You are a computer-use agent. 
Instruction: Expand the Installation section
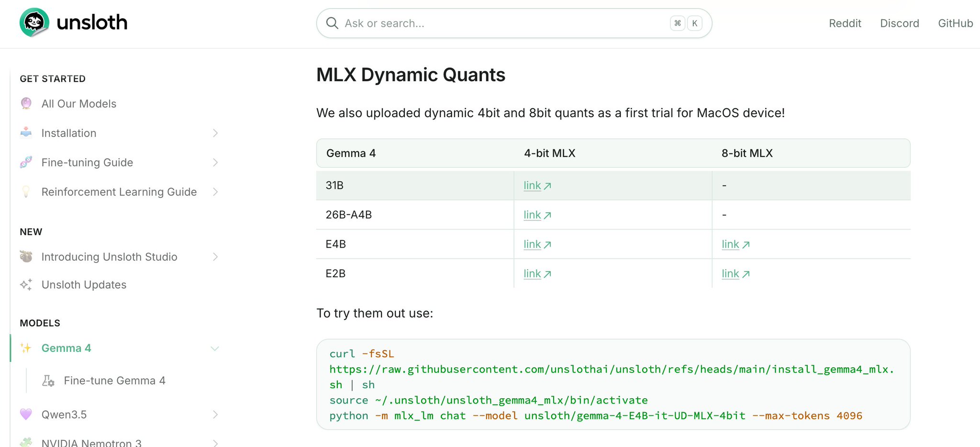click(215, 133)
